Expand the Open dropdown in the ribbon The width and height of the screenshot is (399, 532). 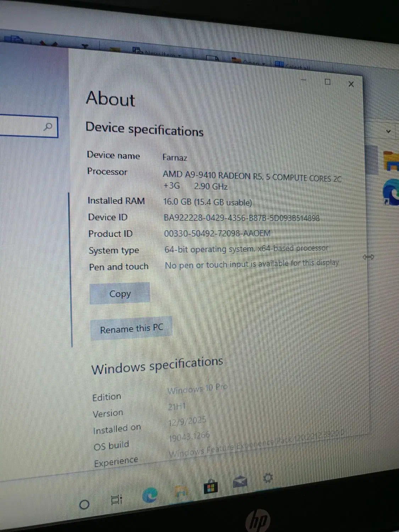point(251,62)
